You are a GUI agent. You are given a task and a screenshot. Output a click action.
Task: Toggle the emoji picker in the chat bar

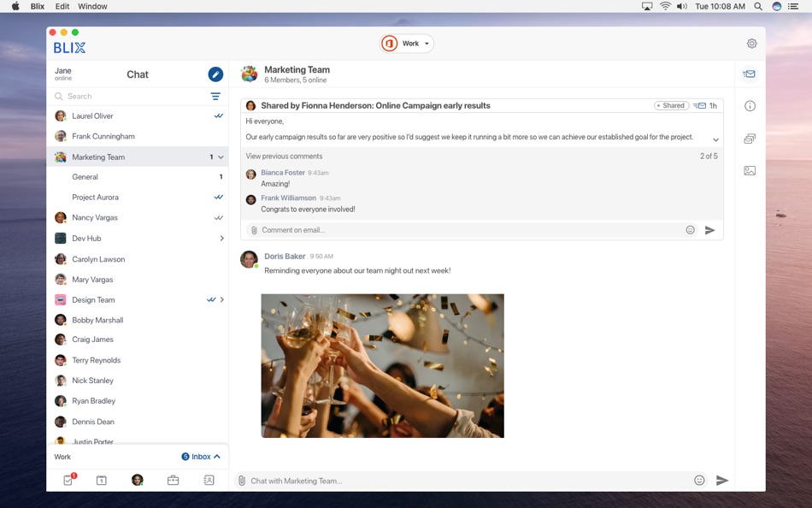(699, 480)
